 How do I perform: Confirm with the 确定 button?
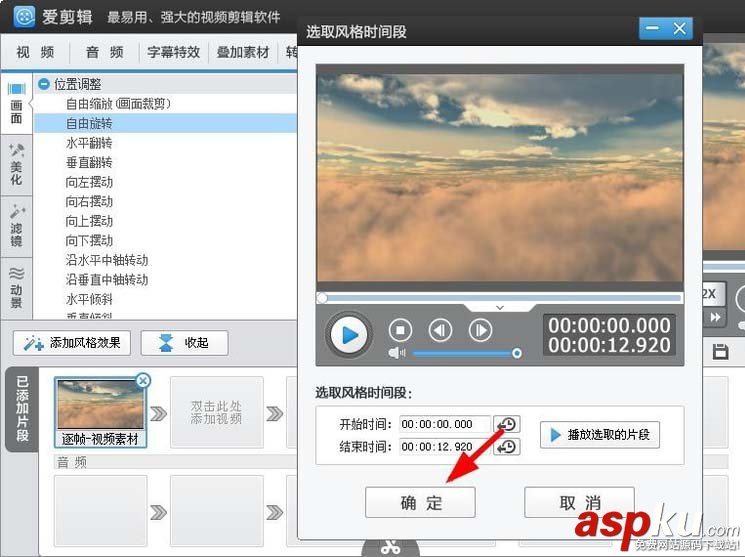click(x=420, y=502)
